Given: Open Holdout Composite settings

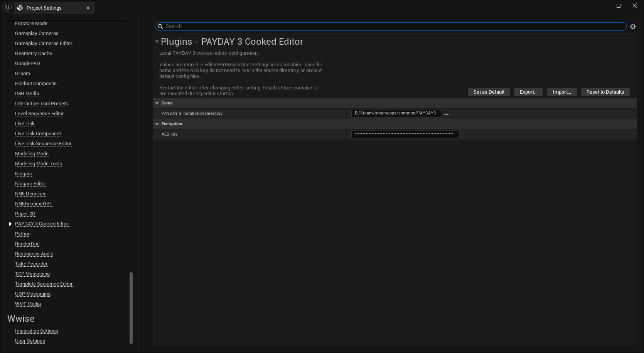Looking at the screenshot, I should point(36,84).
